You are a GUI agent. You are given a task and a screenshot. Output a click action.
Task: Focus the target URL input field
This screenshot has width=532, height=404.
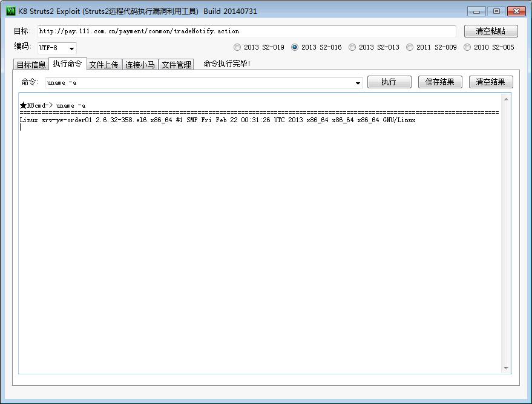click(247, 31)
